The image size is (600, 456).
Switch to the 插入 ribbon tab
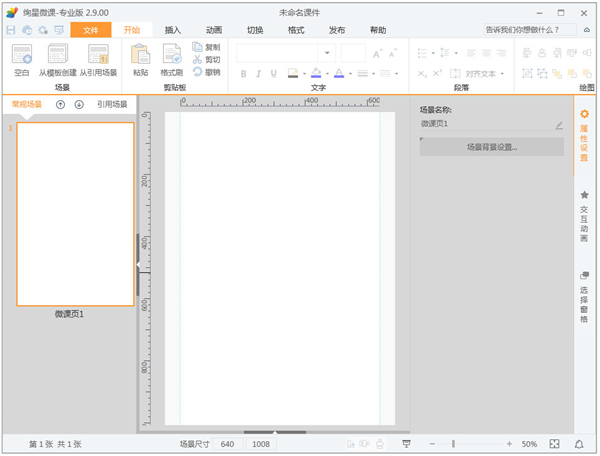coord(173,30)
